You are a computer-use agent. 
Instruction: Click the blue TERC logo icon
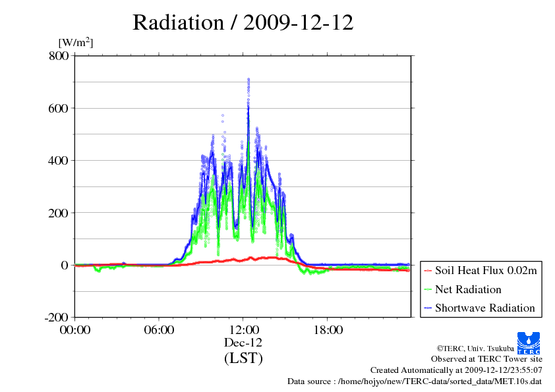[529, 343]
